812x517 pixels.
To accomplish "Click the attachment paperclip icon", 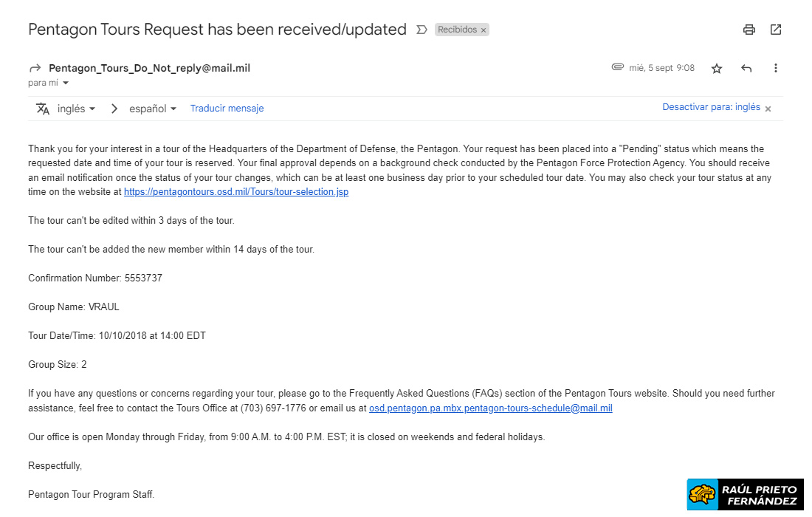I will (x=618, y=68).
